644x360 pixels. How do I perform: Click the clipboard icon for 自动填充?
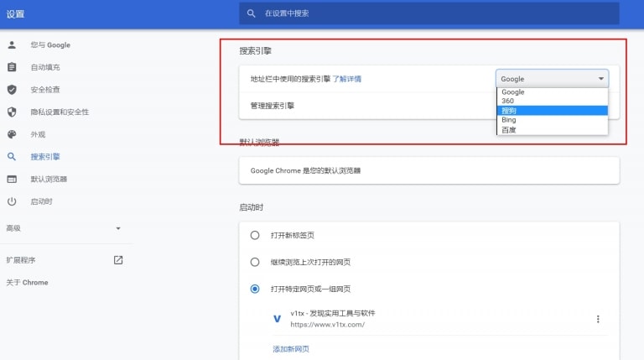coord(12,67)
